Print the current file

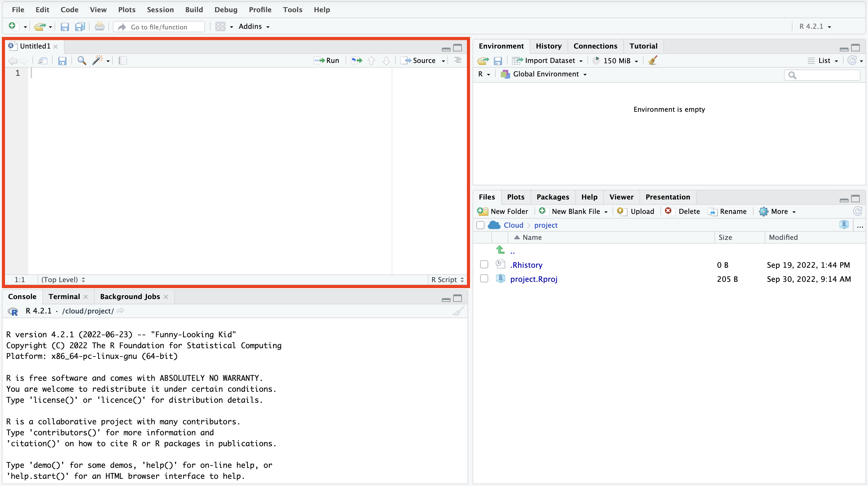point(99,26)
